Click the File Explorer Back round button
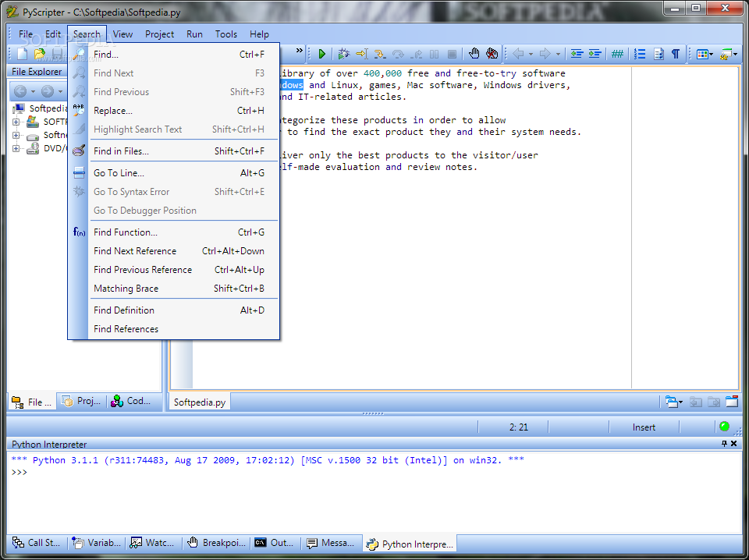 click(x=20, y=90)
